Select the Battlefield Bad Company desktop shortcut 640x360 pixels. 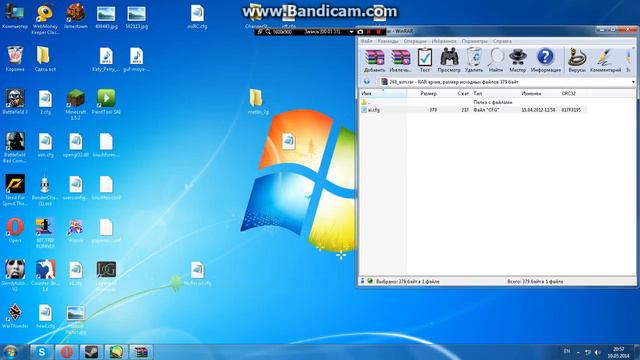click(15, 147)
